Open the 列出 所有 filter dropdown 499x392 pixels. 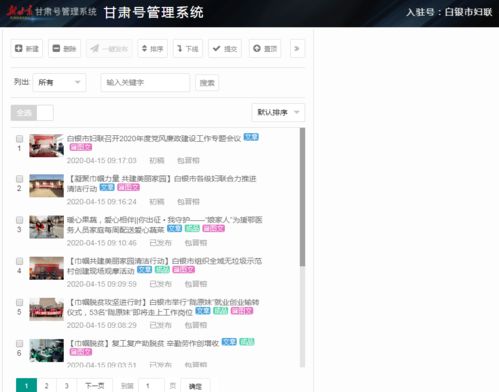pos(59,82)
